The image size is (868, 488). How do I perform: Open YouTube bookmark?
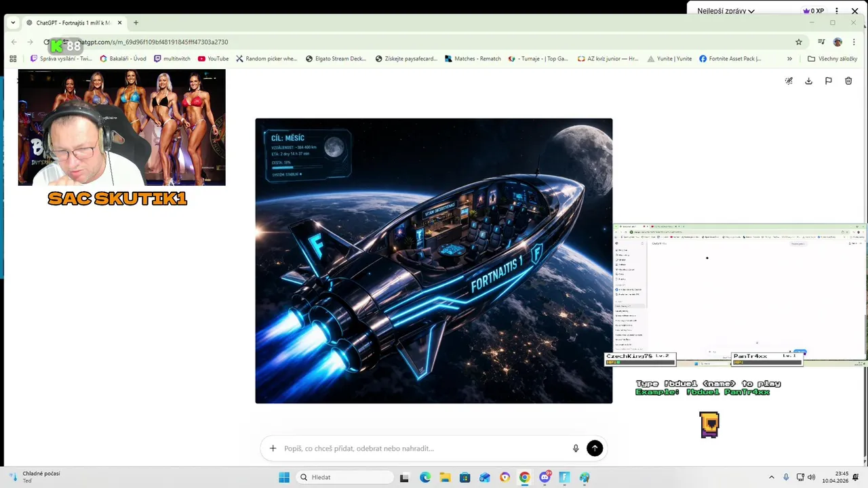click(x=213, y=59)
